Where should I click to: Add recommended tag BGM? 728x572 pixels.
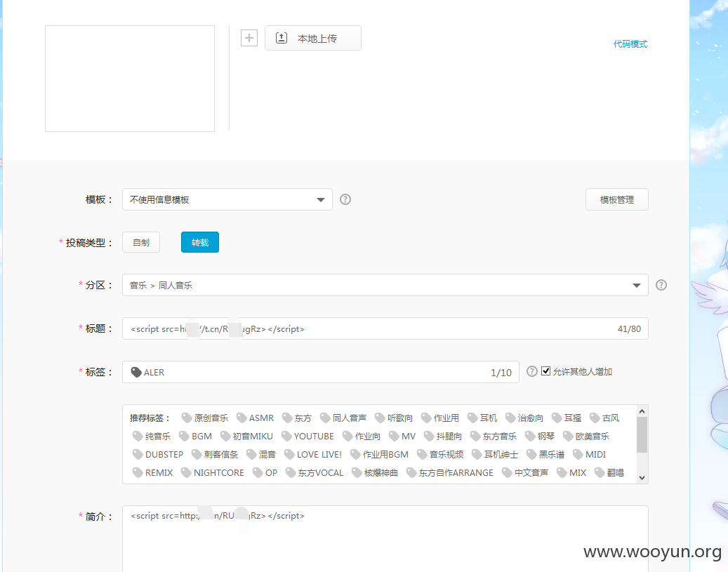point(195,436)
